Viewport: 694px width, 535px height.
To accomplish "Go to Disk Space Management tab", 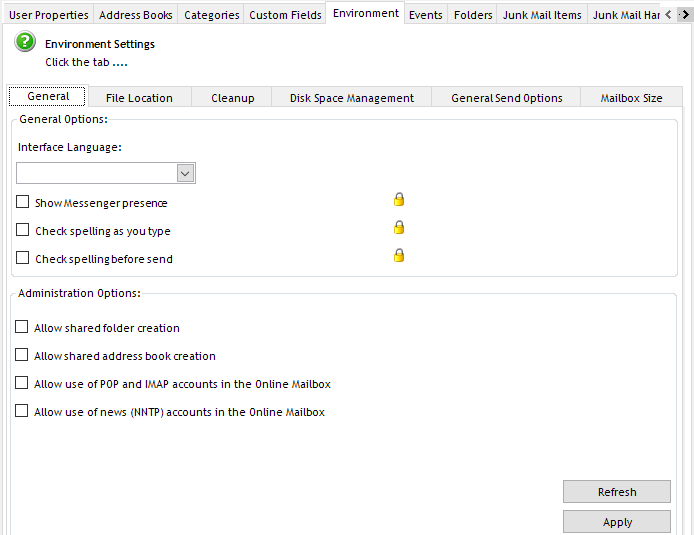I will pos(351,98).
